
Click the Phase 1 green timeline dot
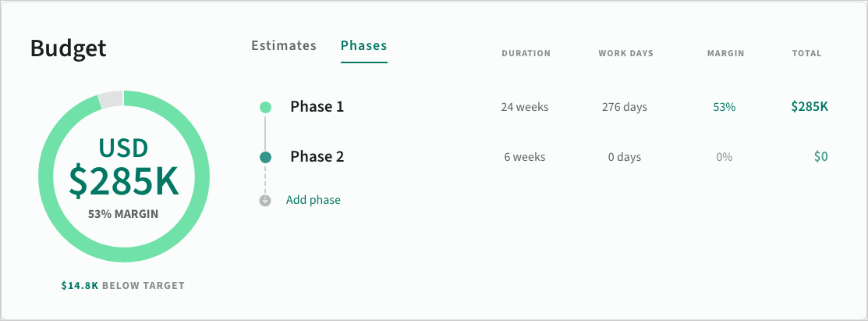click(x=265, y=107)
